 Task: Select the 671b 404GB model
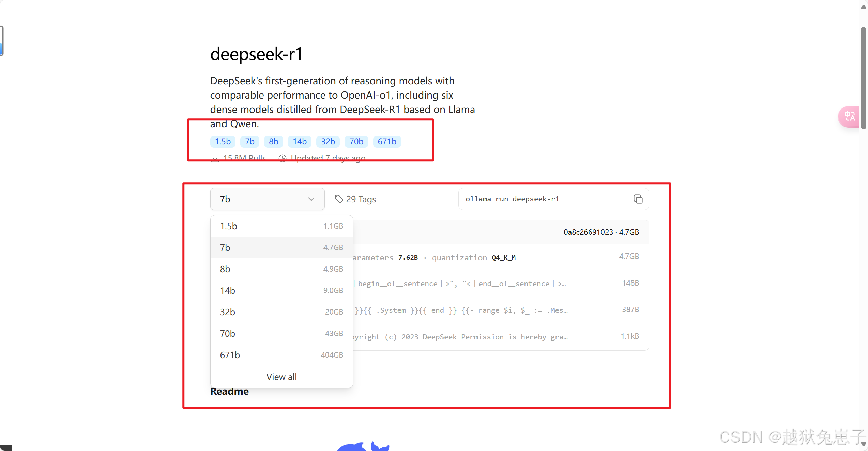click(281, 355)
